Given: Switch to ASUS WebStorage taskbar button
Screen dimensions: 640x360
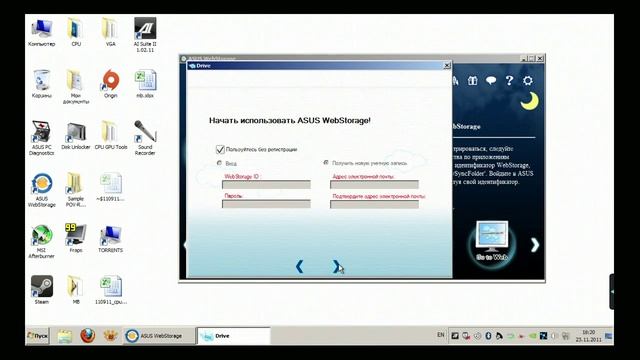Looking at the screenshot, I should coord(159,336).
